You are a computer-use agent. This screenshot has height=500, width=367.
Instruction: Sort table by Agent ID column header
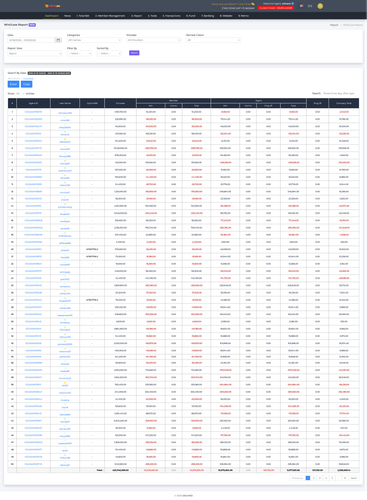[33, 103]
